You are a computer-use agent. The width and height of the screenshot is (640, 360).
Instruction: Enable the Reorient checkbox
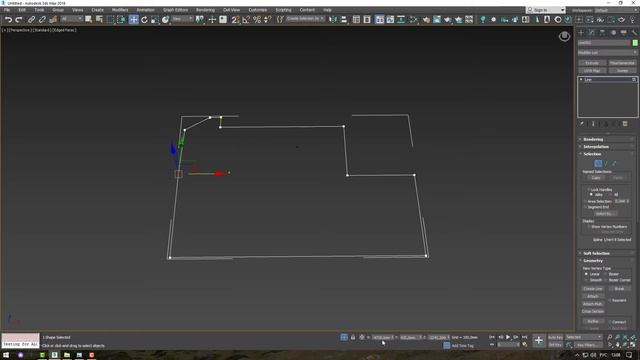click(x=610, y=300)
